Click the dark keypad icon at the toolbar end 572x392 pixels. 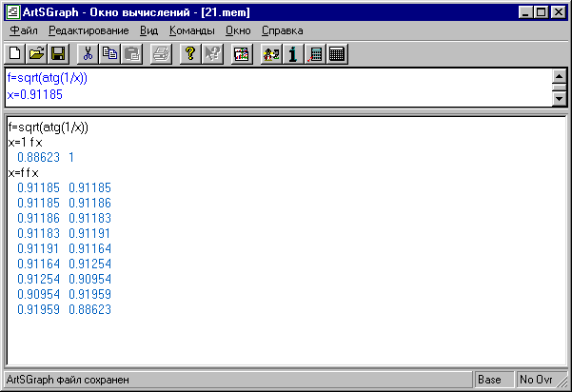[x=336, y=53]
